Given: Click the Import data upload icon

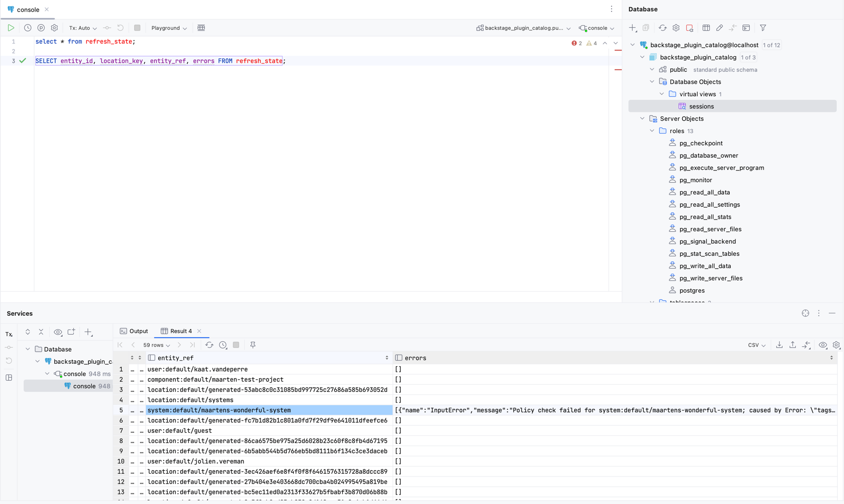Looking at the screenshot, I should 793,345.
